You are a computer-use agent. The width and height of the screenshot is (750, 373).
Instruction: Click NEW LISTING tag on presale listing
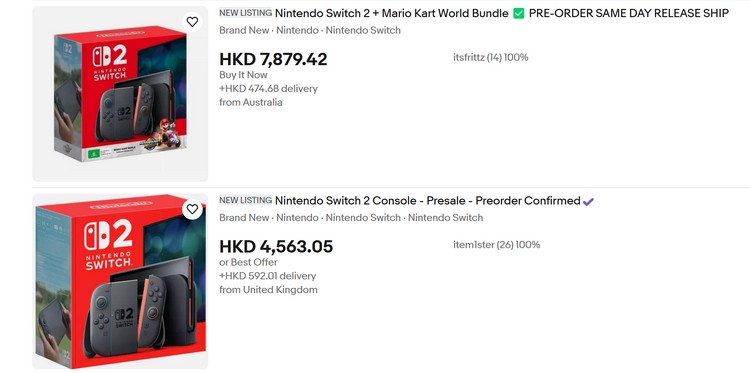(x=245, y=200)
